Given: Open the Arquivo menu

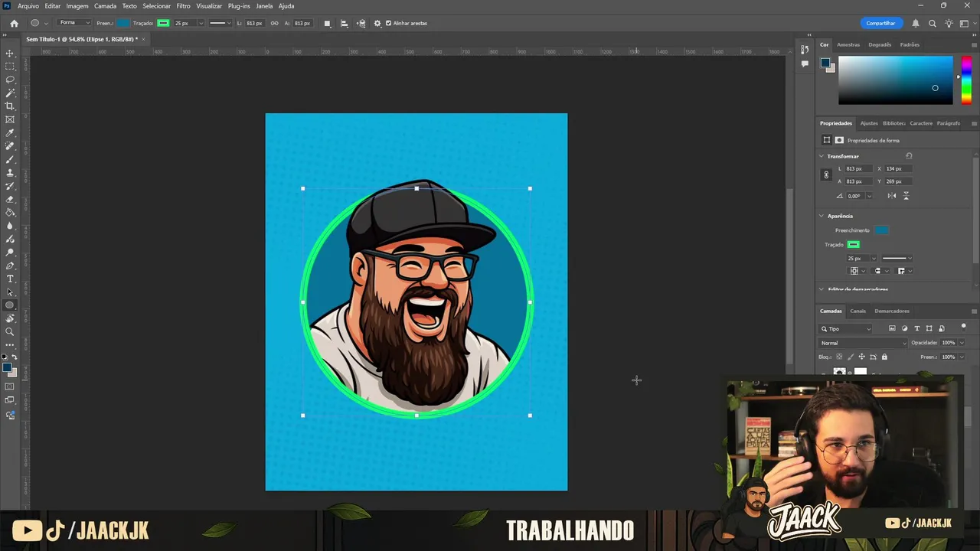Looking at the screenshot, I should pos(28,5).
